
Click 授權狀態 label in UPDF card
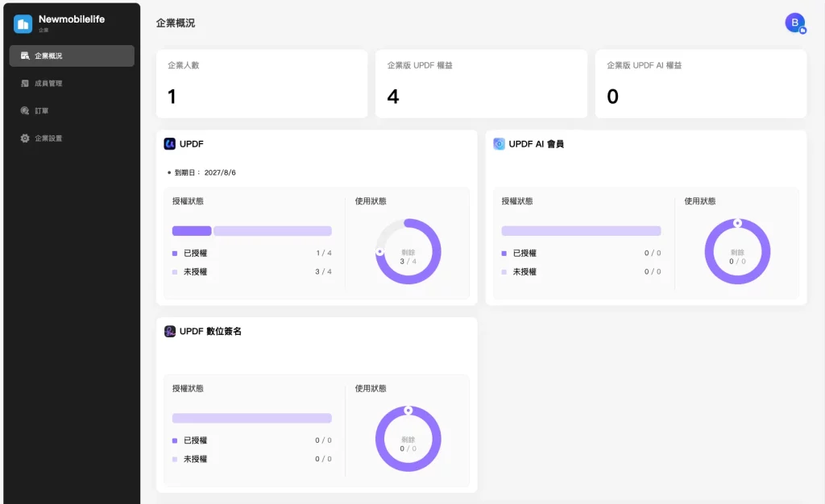pyautogui.click(x=188, y=200)
